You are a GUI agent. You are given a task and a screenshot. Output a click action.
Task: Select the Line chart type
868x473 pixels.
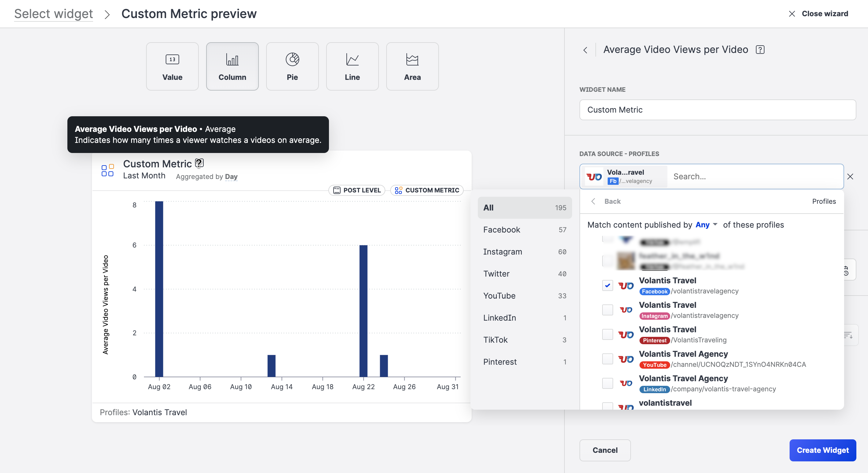352,66
